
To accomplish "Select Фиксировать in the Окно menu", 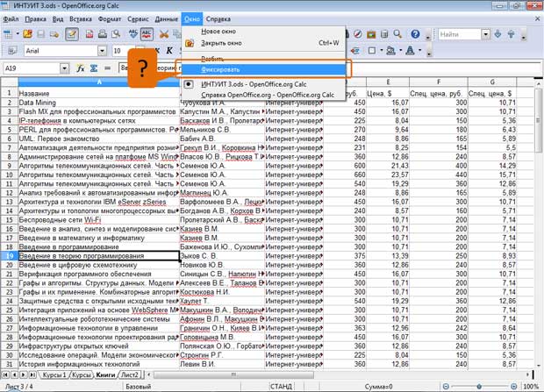I will pyautogui.click(x=264, y=69).
